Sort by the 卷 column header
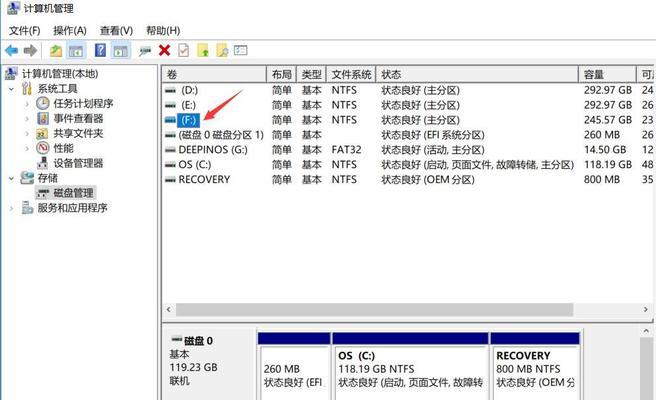Viewport: 656px width, 400px height. [214, 74]
